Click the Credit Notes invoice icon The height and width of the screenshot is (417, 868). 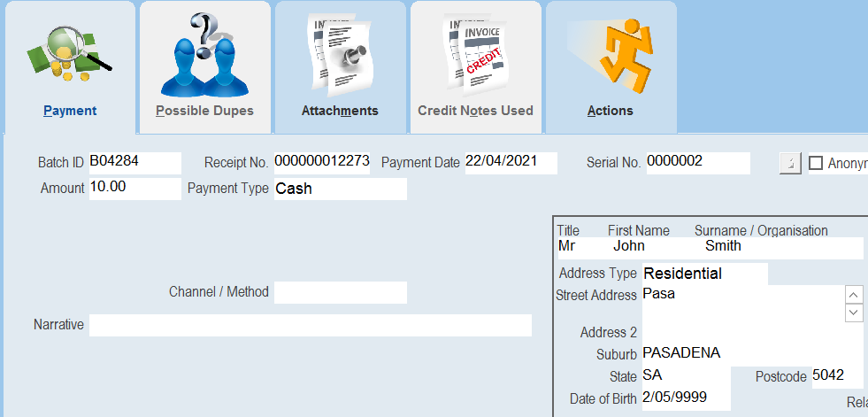click(x=475, y=53)
